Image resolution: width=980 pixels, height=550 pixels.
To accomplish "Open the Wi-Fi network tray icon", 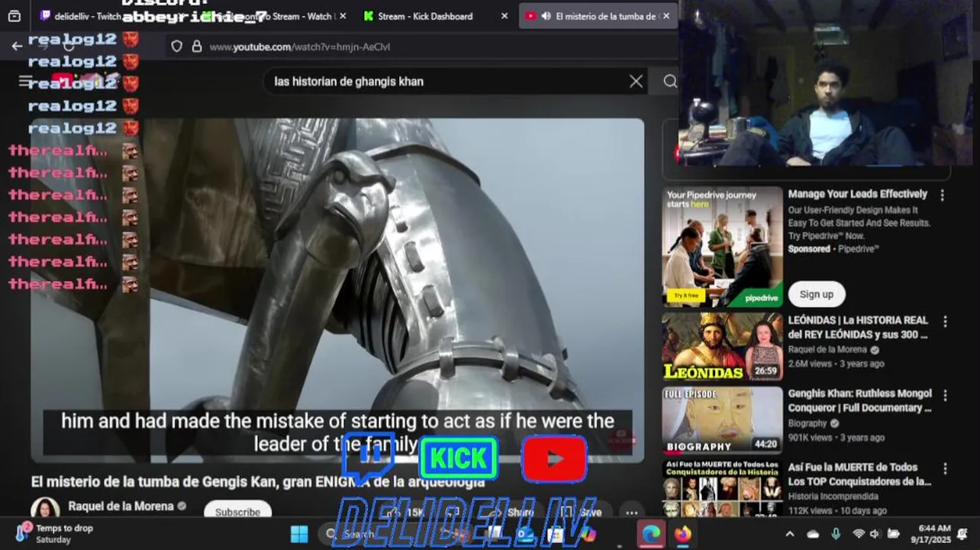I will click(x=859, y=534).
